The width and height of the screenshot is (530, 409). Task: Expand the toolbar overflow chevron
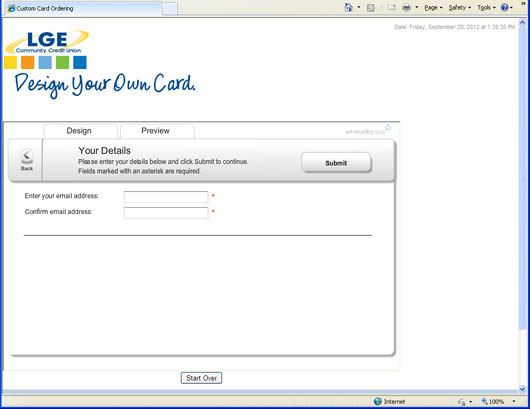(x=524, y=3)
